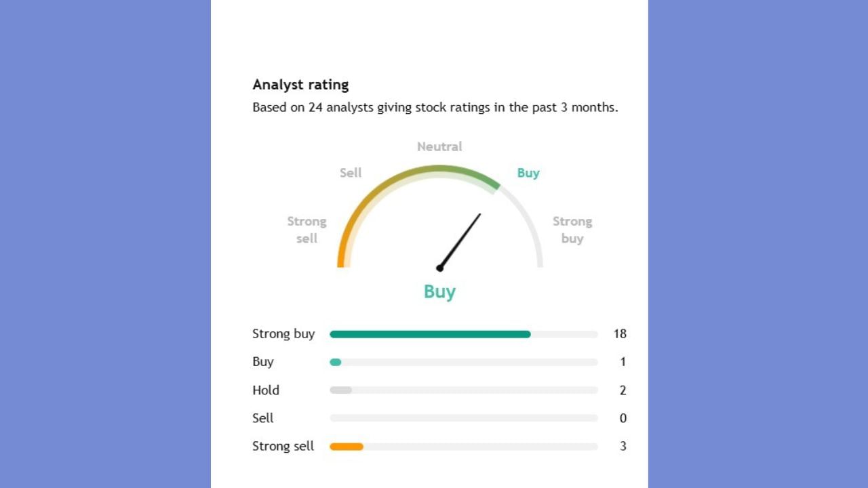Click the Sell label on gauge

click(351, 173)
